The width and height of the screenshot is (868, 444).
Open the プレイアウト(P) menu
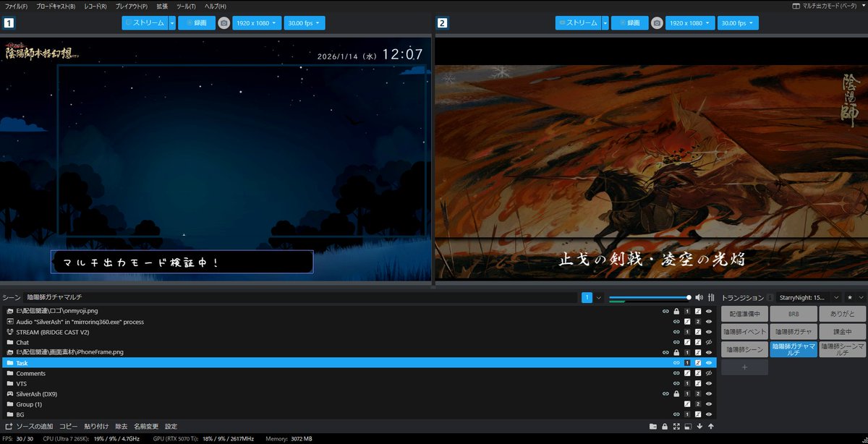132,6
